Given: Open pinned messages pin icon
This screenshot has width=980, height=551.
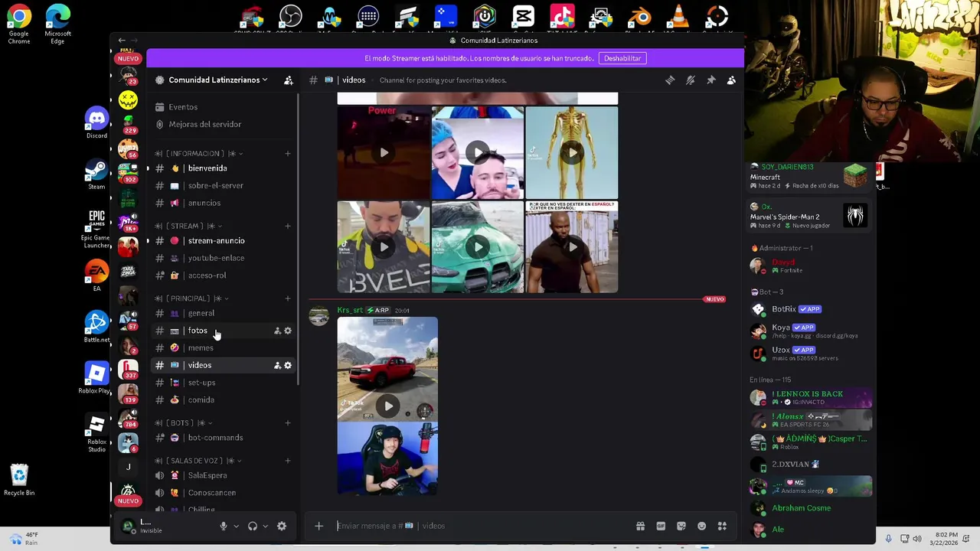Looking at the screenshot, I should tap(711, 80).
